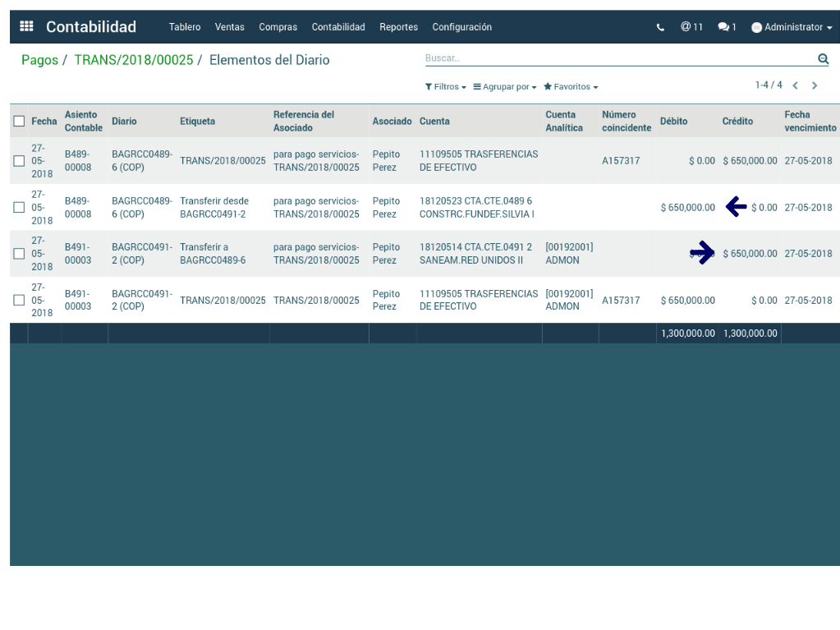Navigate to Pagos breadcrumb link

click(x=39, y=60)
